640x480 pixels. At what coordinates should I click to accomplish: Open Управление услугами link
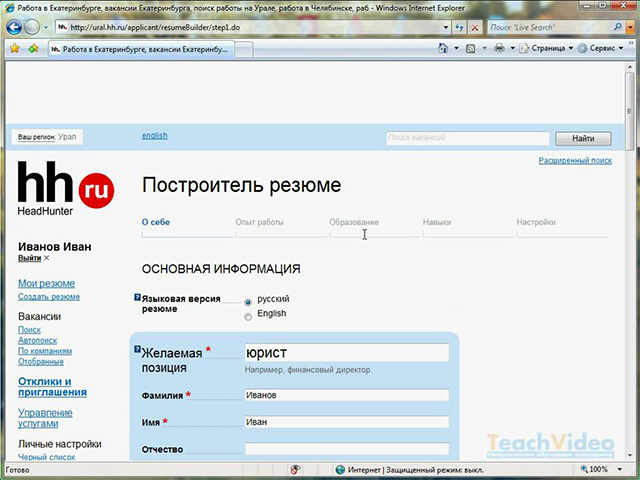point(45,418)
